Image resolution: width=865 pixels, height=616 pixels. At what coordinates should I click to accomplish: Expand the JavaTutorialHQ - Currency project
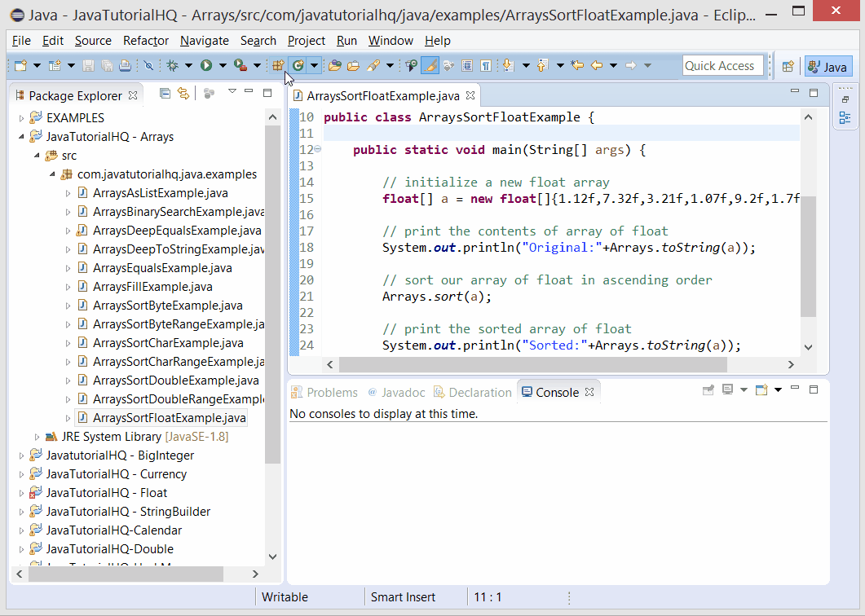click(21, 474)
